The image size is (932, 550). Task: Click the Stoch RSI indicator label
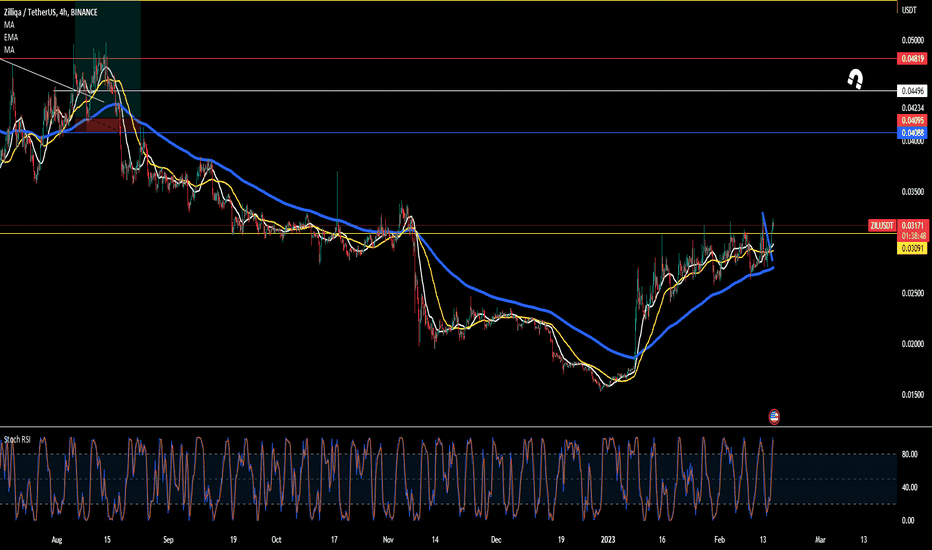click(17, 439)
